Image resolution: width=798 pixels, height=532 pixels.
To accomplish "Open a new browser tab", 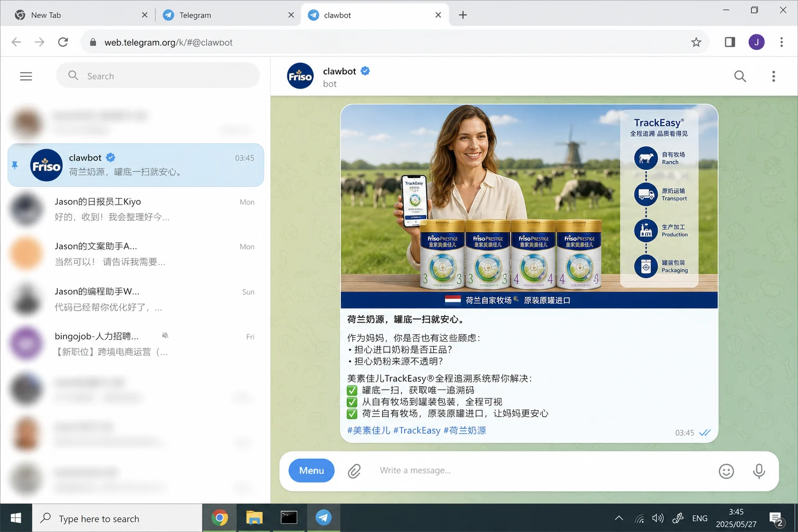I will point(463,15).
